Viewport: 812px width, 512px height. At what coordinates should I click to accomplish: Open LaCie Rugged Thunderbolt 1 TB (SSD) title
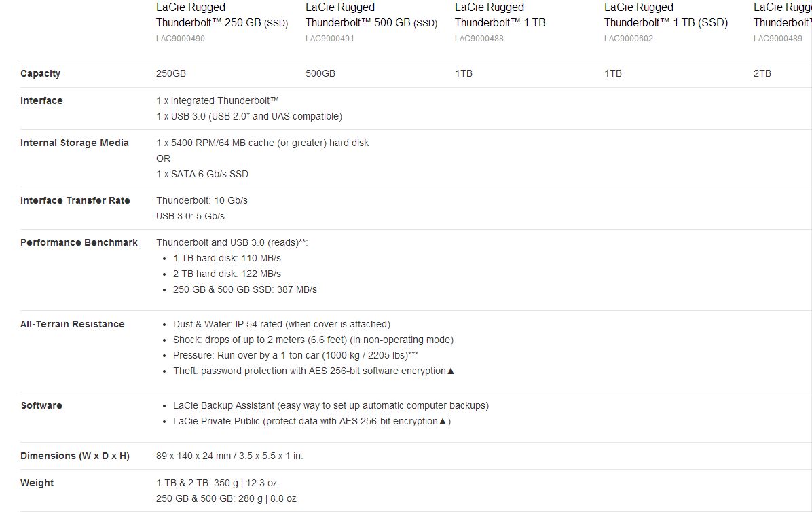point(666,15)
